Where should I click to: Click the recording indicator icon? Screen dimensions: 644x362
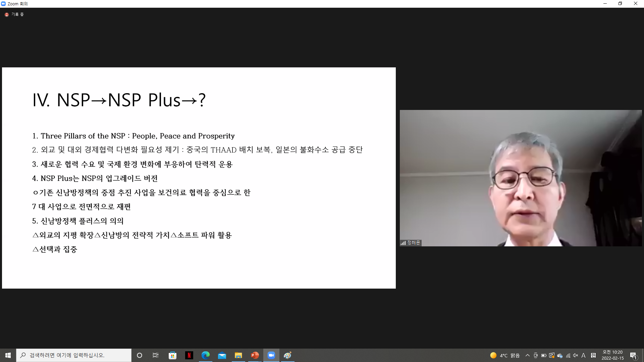click(7, 14)
